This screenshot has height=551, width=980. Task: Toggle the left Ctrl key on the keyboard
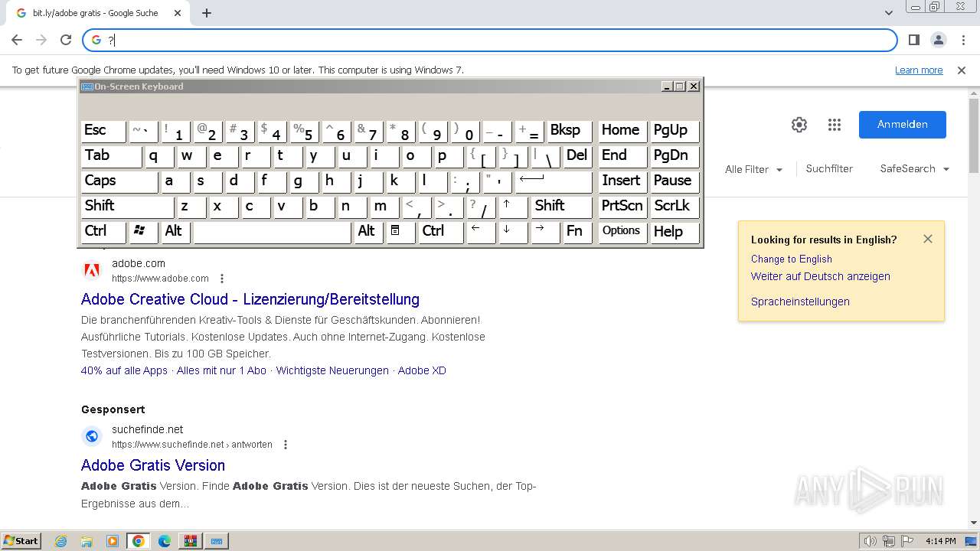click(x=103, y=232)
